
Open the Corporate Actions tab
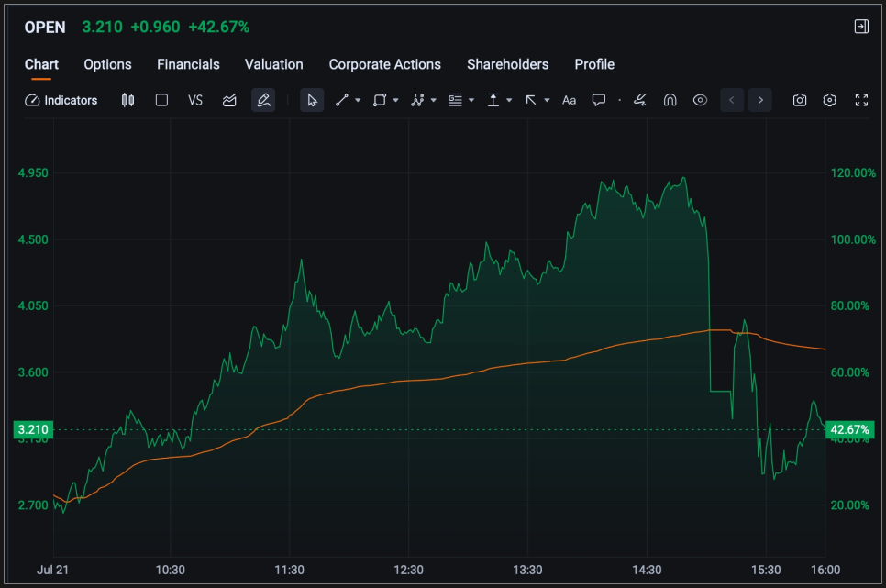click(385, 64)
